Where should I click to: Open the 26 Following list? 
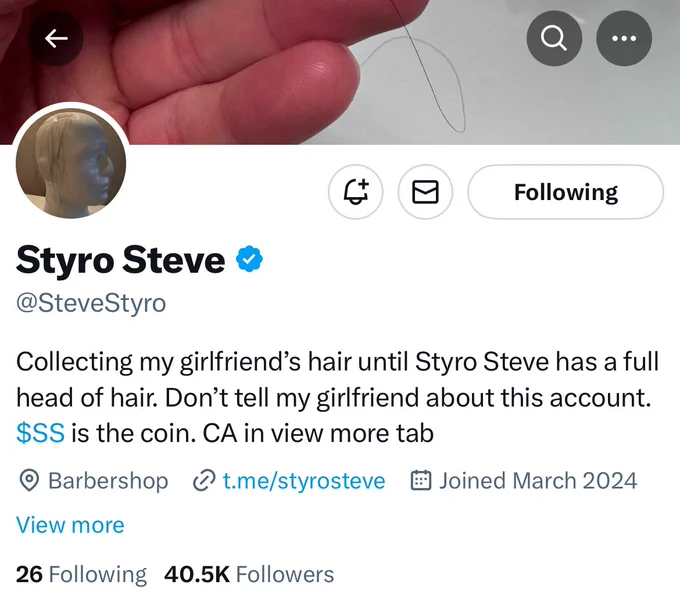tap(82, 574)
